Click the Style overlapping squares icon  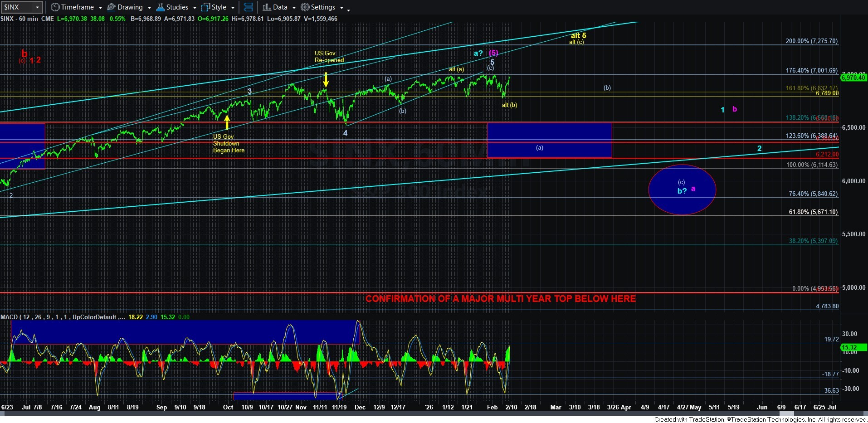(205, 7)
